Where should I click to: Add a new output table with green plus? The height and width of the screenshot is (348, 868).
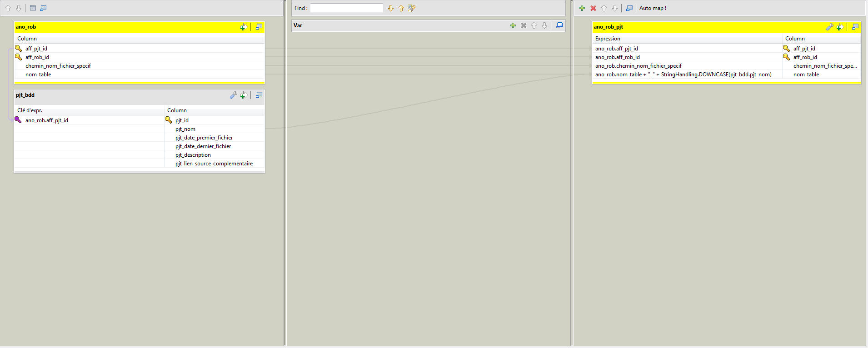click(x=582, y=8)
